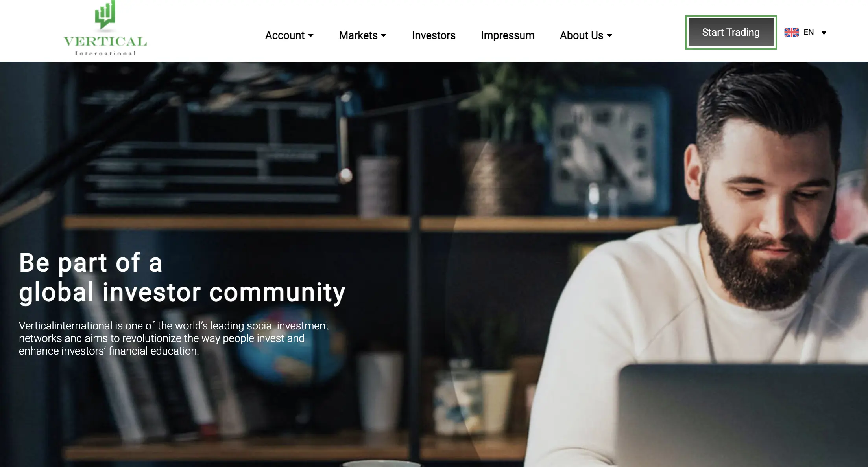Open the Account dropdown menu

[289, 35]
